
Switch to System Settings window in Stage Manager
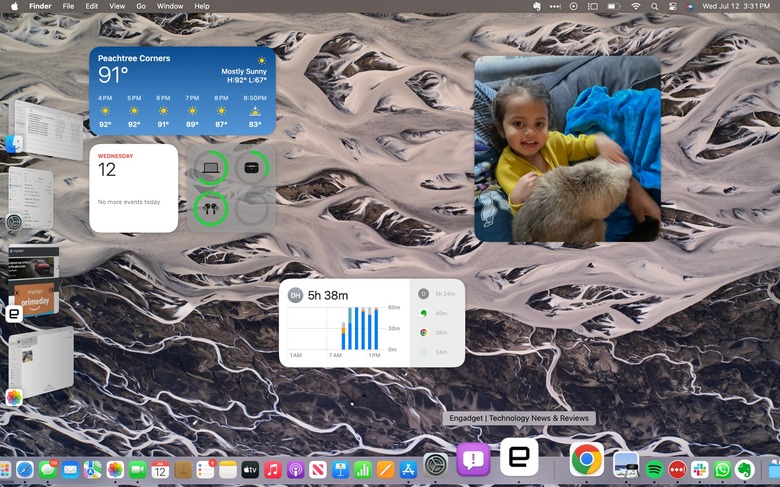[x=31, y=199]
